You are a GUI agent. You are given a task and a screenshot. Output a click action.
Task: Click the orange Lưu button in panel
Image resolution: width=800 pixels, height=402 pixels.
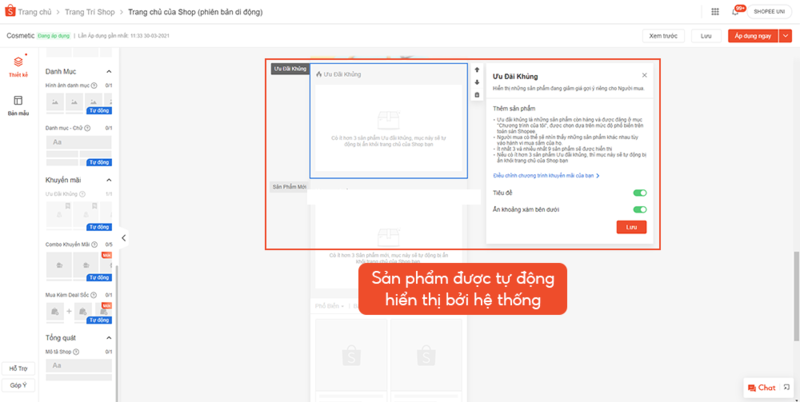point(631,227)
